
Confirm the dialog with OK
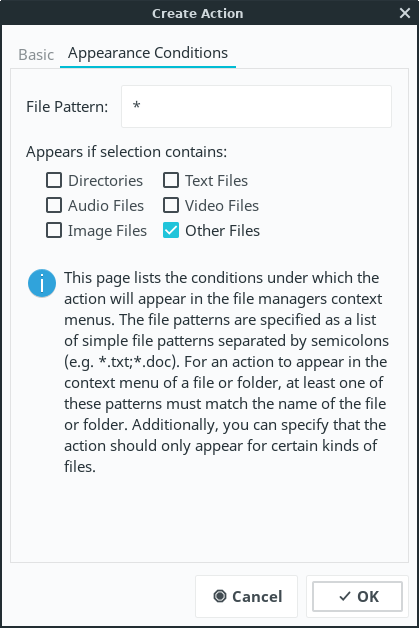pyautogui.click(x=357, y=596)
